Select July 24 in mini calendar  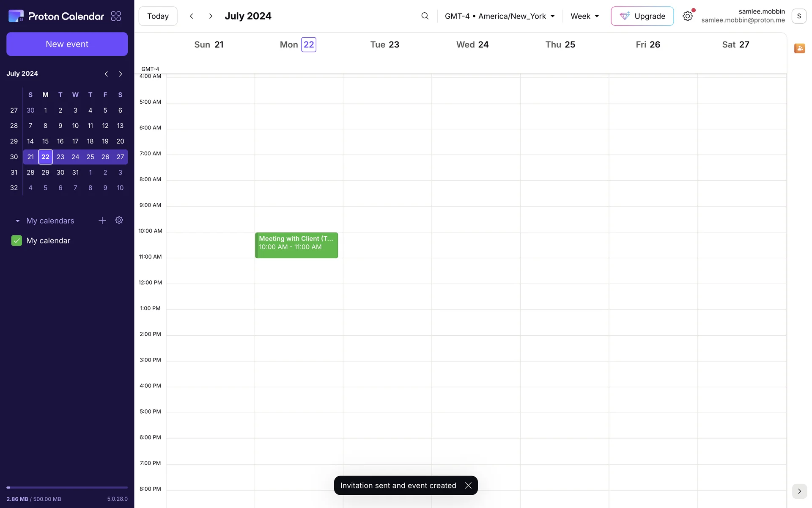pos(75,157)
